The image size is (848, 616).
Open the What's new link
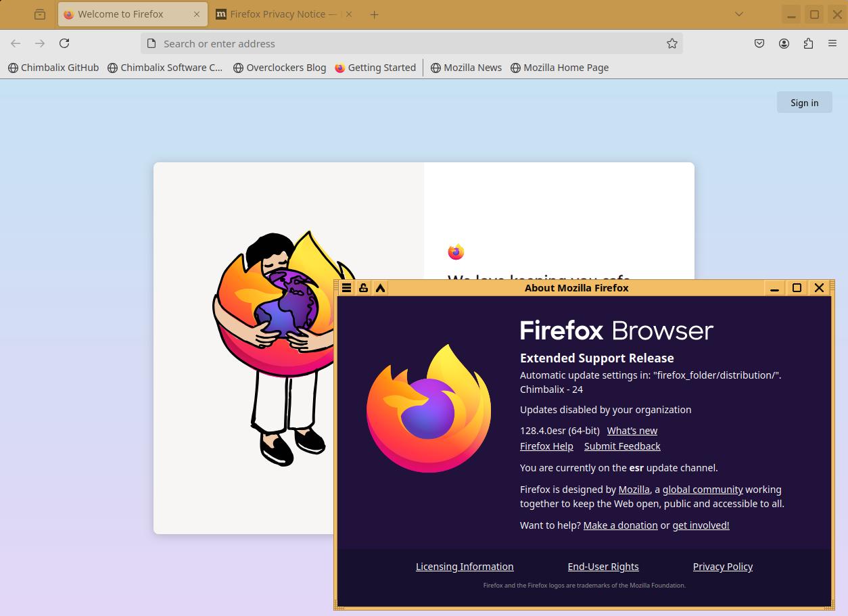pos(632,431)
